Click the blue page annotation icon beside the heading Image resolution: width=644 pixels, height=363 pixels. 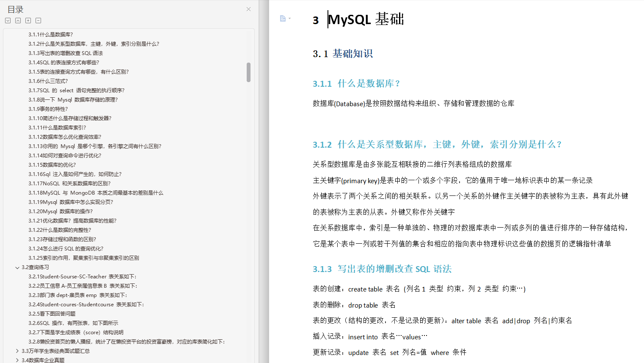[283, 18]
